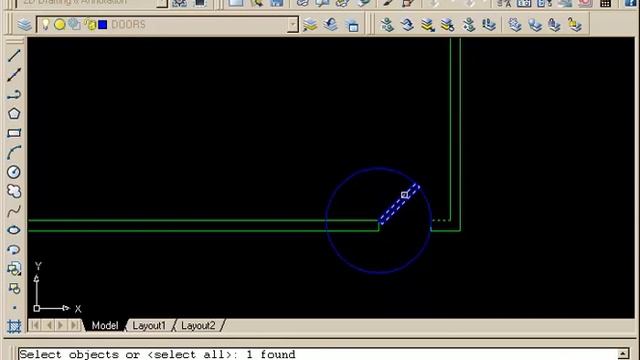Switch to the Layout2 tab
The width and height of the screenshot is (640, 360).
(198, 326)
